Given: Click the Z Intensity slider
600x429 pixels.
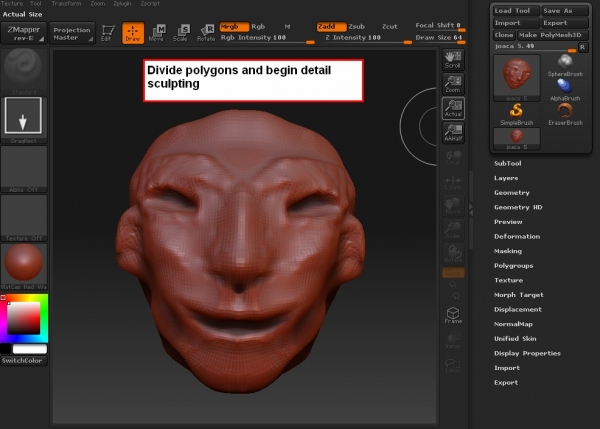Looking at the screenshot, I should coord(364,38).
